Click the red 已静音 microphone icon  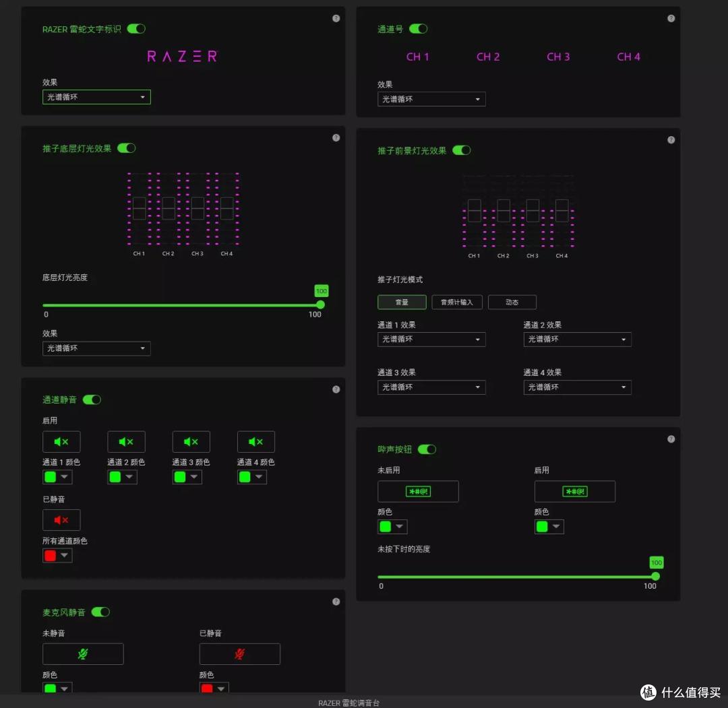tap(239, 653)
